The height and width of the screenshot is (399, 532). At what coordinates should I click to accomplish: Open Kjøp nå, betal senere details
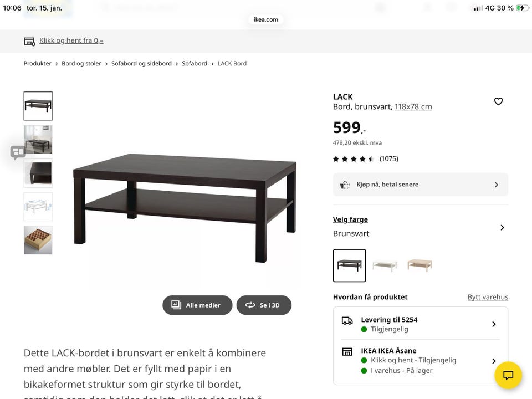[497, 185]
